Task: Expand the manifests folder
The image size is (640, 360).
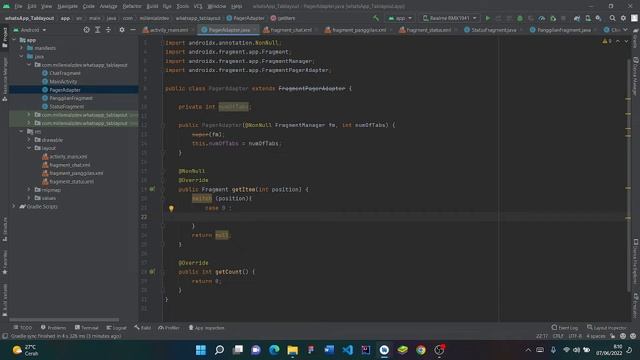Action: (22, 48)
